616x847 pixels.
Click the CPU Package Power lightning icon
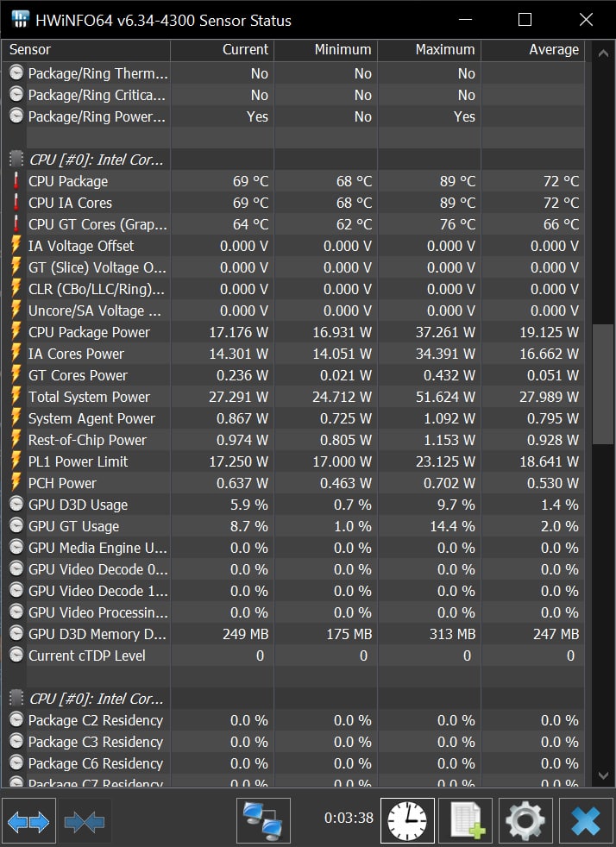[16, 332]
